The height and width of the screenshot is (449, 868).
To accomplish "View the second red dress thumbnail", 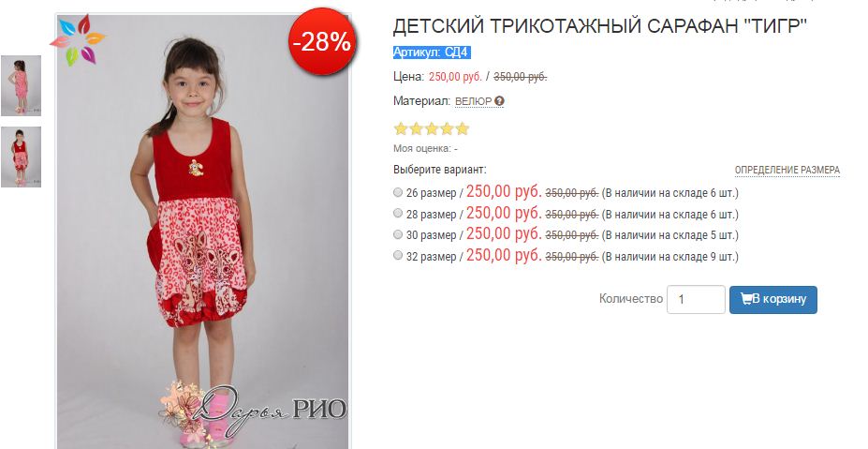I will click(x=21, y=157).
